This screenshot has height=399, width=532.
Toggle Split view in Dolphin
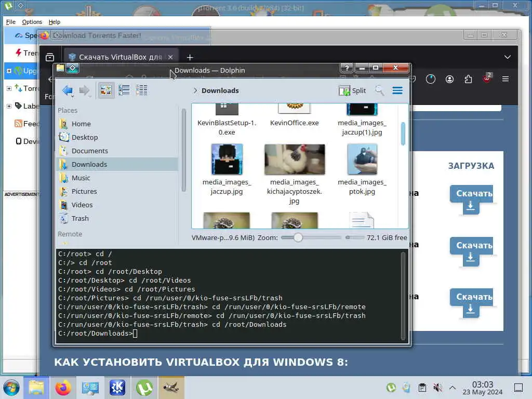pos(352,90)
